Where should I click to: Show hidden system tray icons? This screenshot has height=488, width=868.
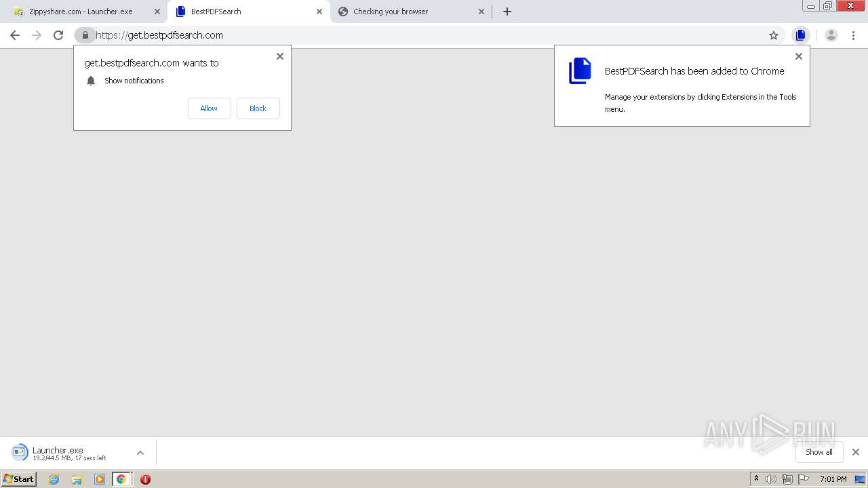click(x=756, y=479)
